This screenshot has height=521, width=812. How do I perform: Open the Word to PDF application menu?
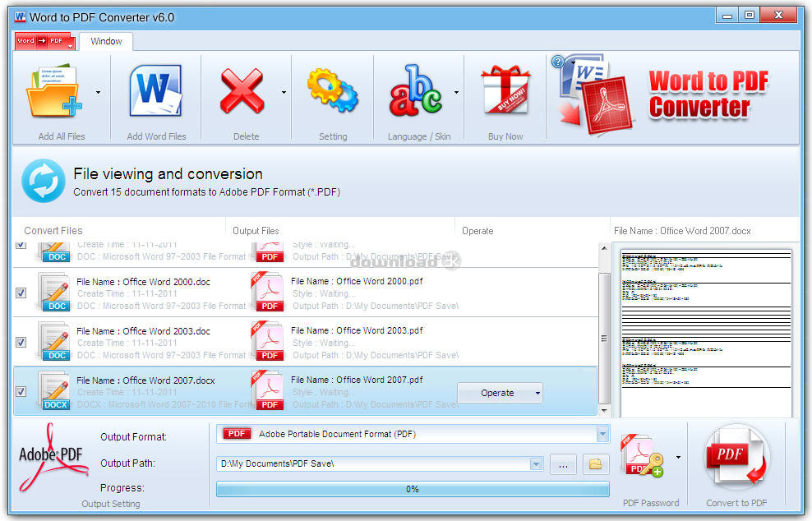click(45, 41)
